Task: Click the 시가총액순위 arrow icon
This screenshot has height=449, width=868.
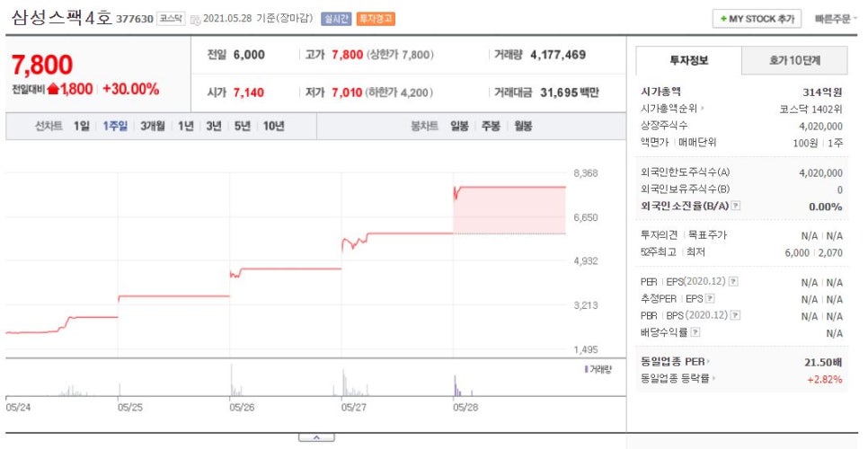Action: (703, 109)
